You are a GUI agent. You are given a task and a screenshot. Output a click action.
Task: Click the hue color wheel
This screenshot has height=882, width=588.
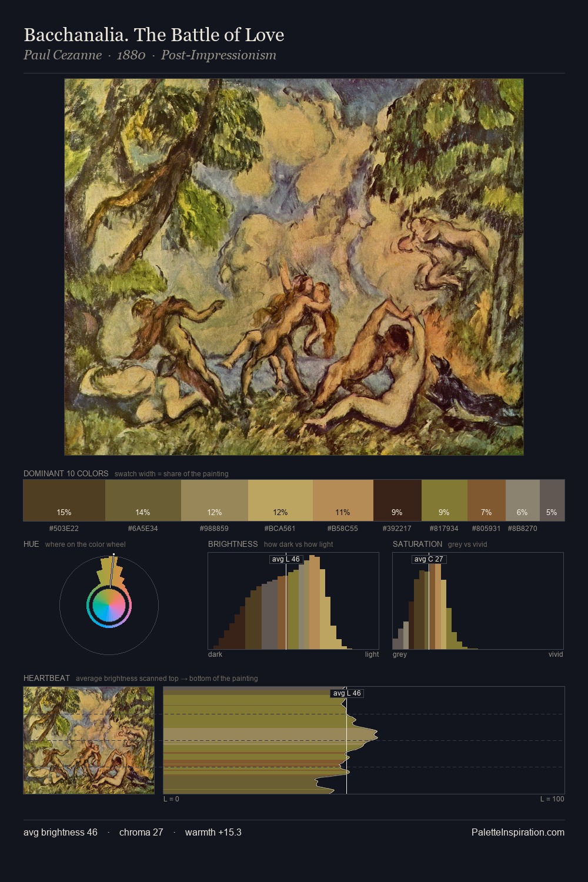pos(109,605)
